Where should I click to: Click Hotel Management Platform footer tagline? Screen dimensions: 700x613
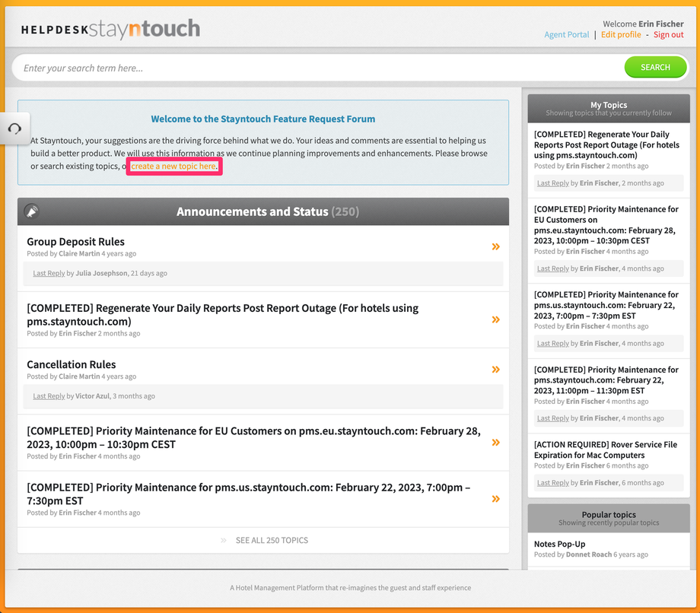351,588
